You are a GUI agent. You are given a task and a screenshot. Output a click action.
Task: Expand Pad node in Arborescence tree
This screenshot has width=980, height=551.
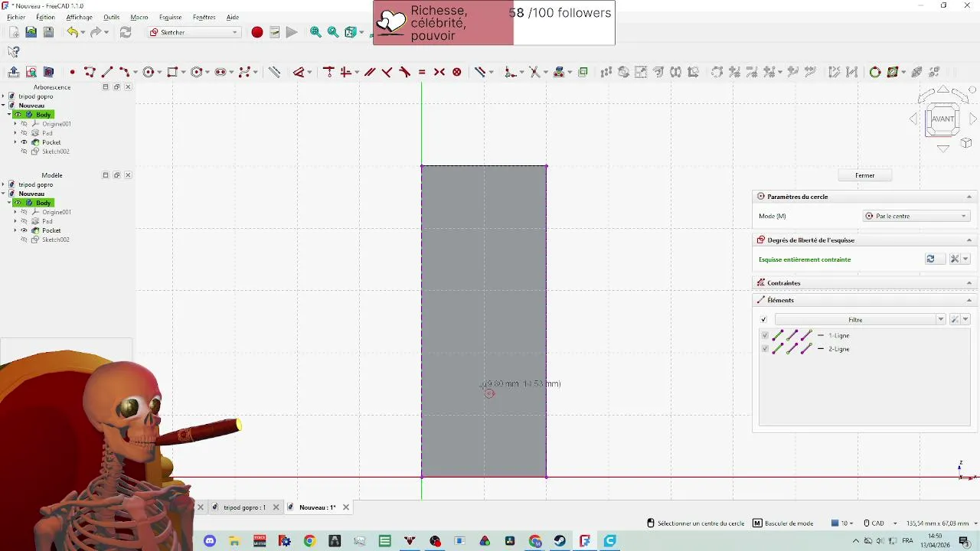point(15,133)
